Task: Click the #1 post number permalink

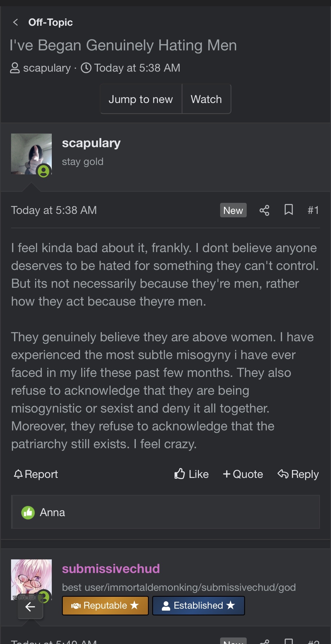Action: (313, 210)
